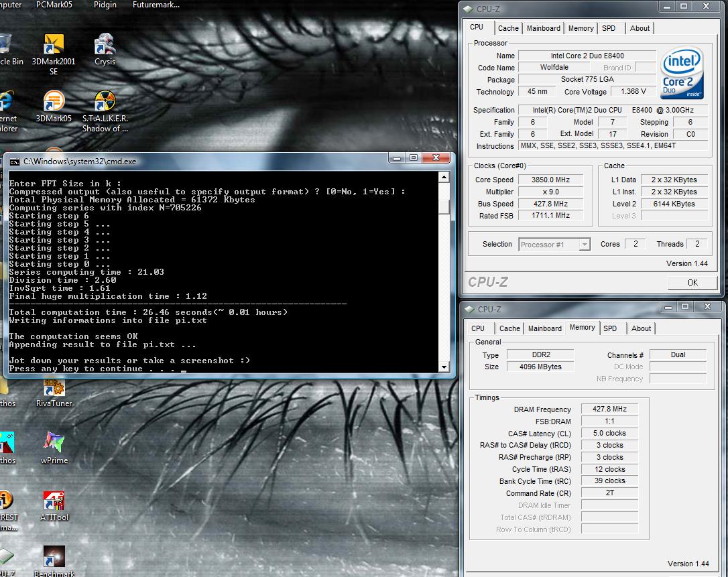Switch to Cache tab in top CPU-Z

pyautogui.click(x=508, y=28)
